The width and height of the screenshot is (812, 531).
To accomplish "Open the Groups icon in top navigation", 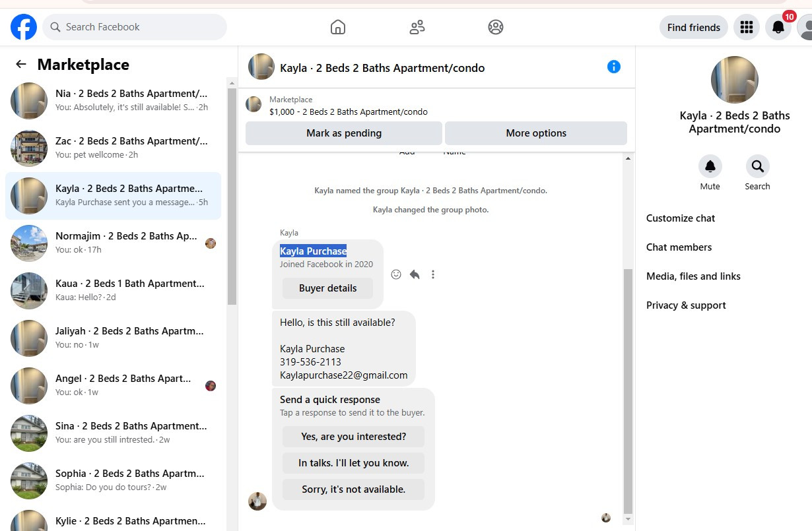I will point(496,27).
